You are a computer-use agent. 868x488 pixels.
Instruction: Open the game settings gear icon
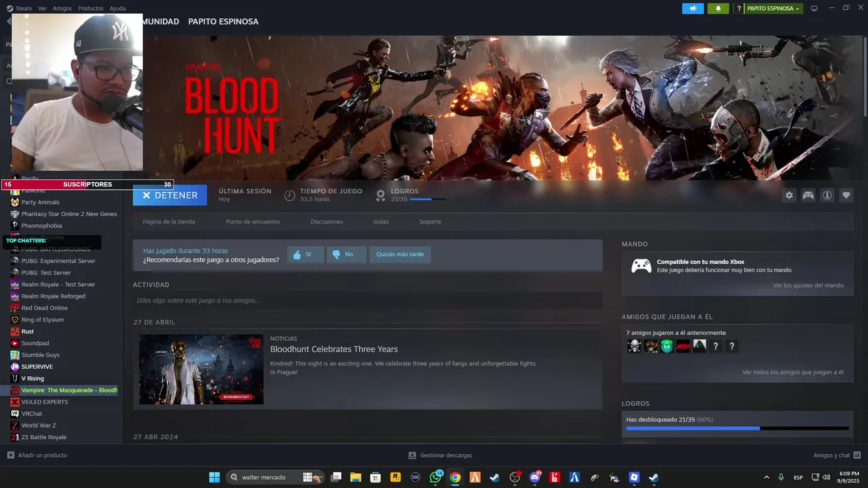(789, 195)
